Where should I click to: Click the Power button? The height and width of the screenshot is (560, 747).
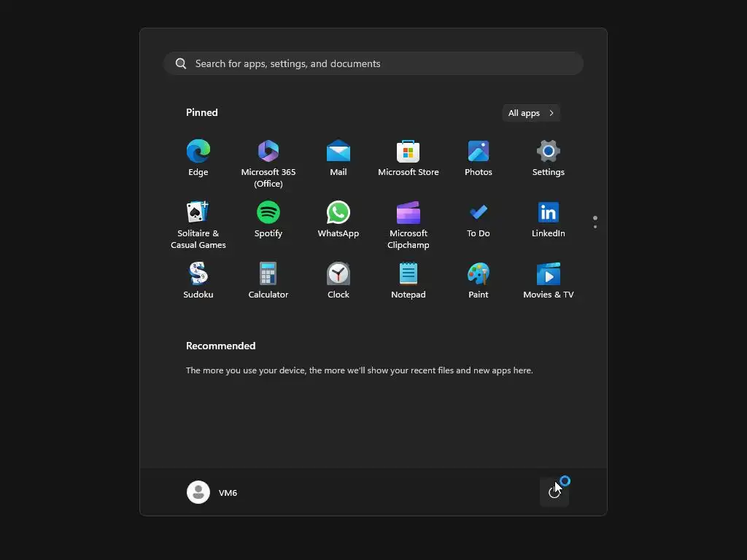coord(554,492)
